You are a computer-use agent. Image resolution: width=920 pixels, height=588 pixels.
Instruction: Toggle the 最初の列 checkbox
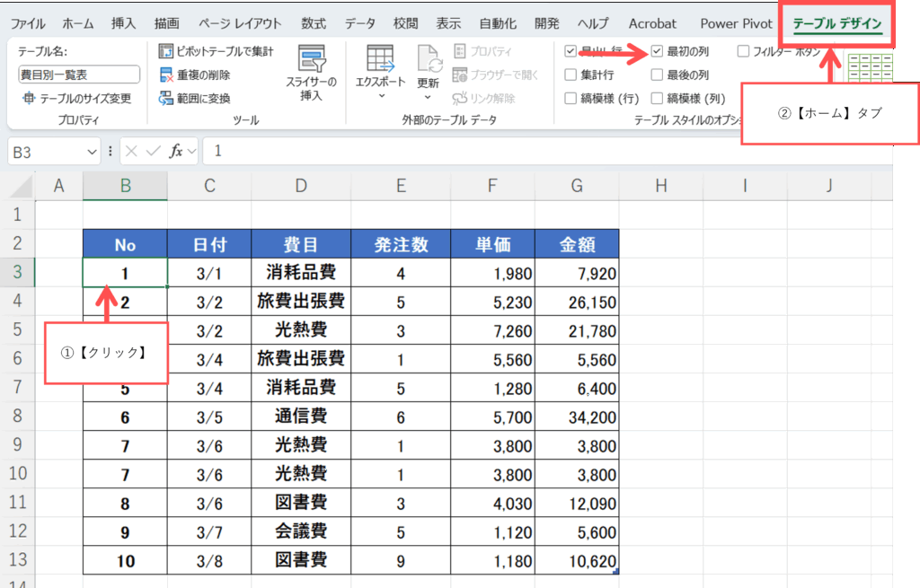click(658, 52)
